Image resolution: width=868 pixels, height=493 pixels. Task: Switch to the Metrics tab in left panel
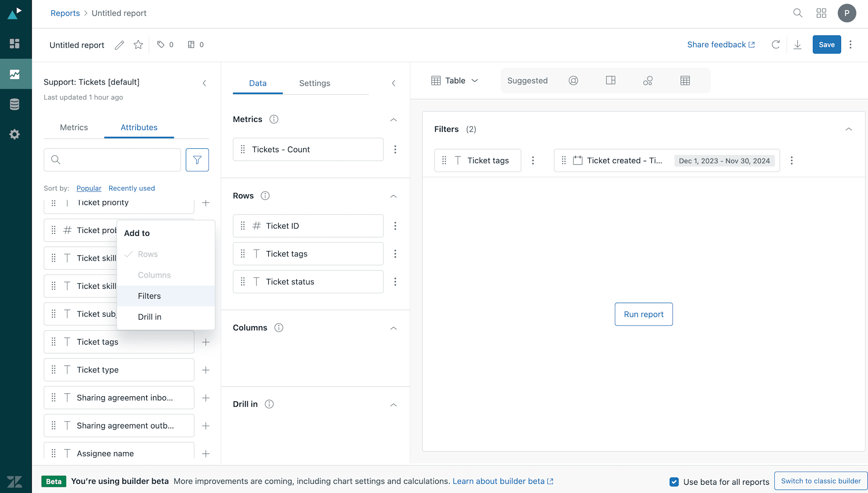tap(73, 127)
